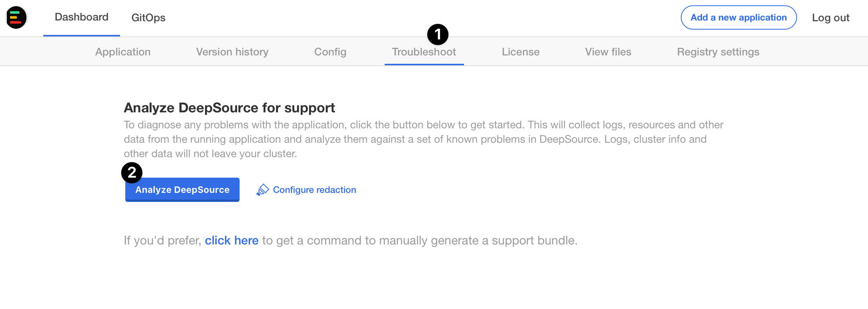Open the License tab
868x309 pixels.
tap(520, 52)
